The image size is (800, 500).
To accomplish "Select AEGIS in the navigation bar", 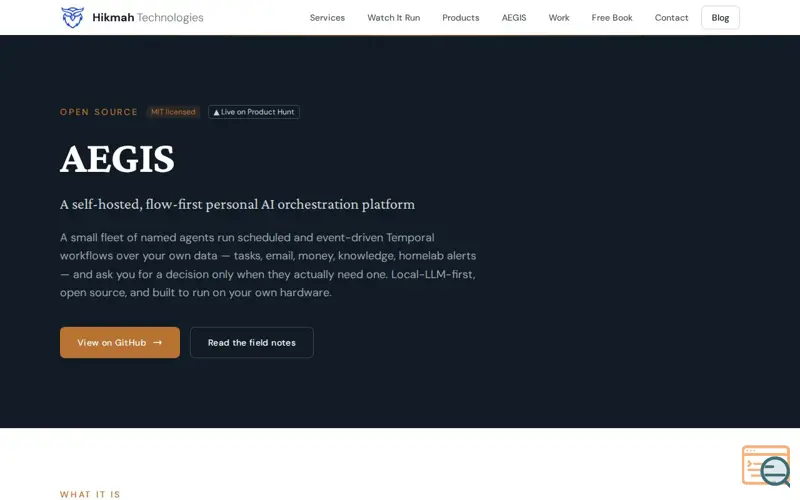I will 513,17.
